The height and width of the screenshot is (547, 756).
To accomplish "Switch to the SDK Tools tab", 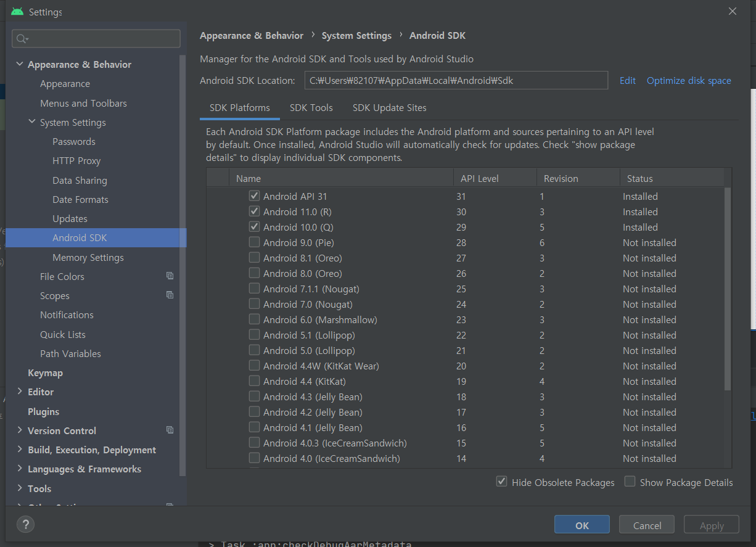I will 311,108.
